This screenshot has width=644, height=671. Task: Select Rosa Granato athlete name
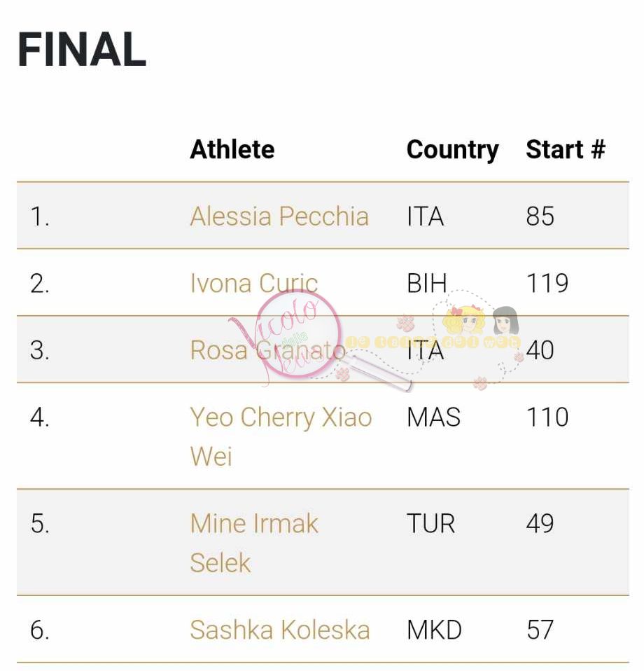(x=267, y=350)
